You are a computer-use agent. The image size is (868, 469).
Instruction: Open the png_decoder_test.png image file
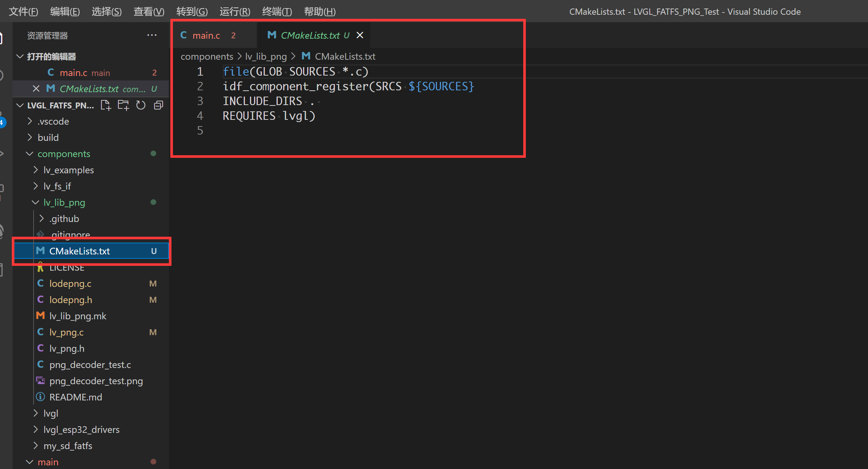pos(96,381)
